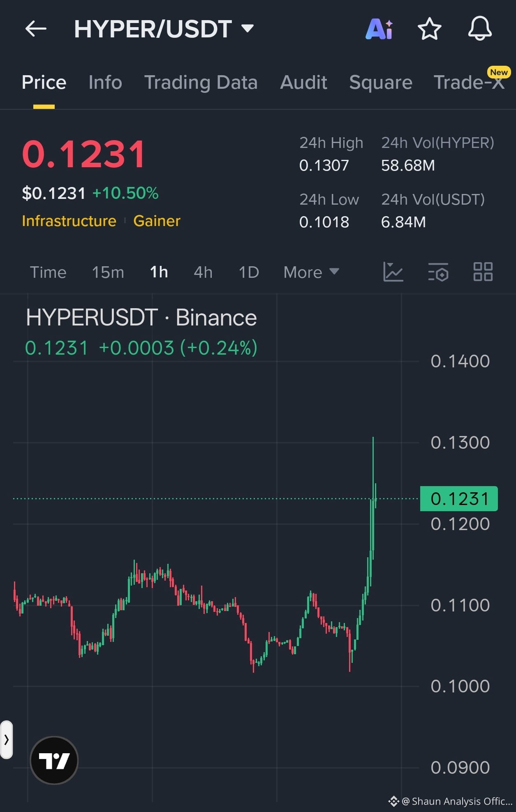Viewport: 516px width, 812px height.
Task: Open the four-square grid layout icon
Action: click(x=483, y=272)
